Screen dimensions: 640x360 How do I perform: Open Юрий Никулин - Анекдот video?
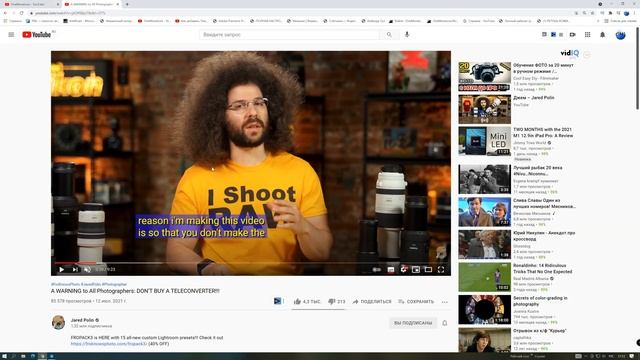(484, 244)
